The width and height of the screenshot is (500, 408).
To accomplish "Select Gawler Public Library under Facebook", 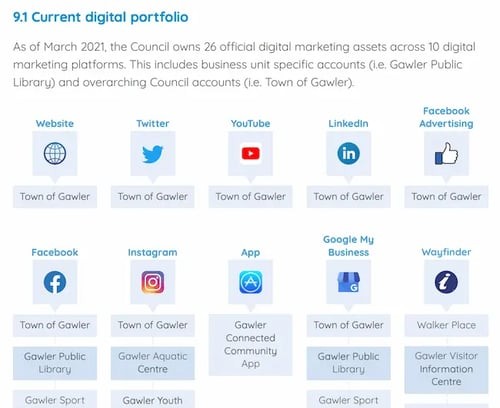I will point(55,363).
